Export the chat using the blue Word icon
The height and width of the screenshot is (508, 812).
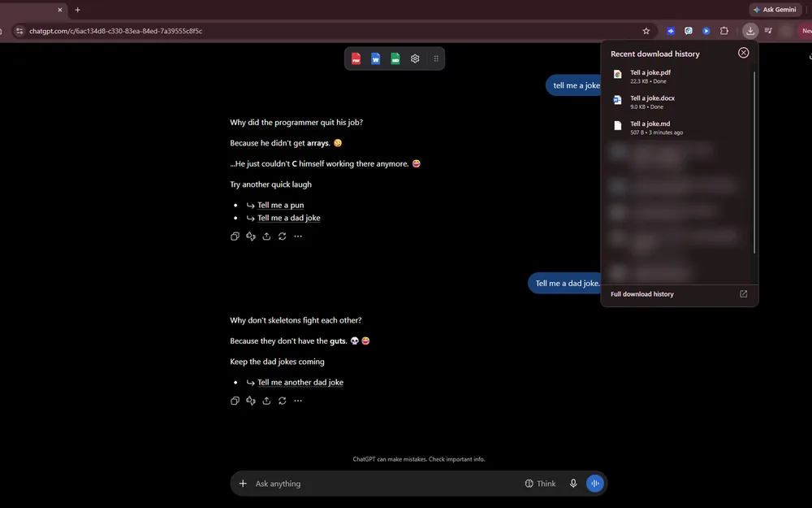click(x=375, y=59)
